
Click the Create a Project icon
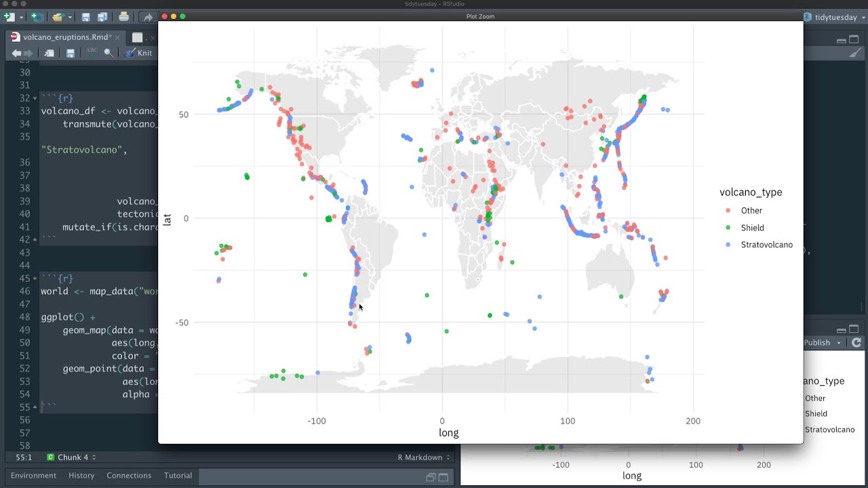point(37,17)
